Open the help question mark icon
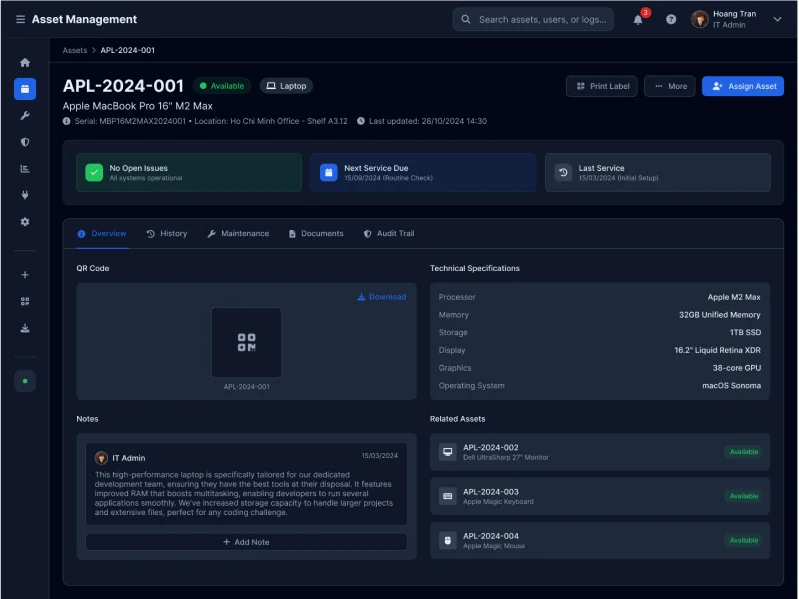The image size is (799, 599). coord(671,19)
